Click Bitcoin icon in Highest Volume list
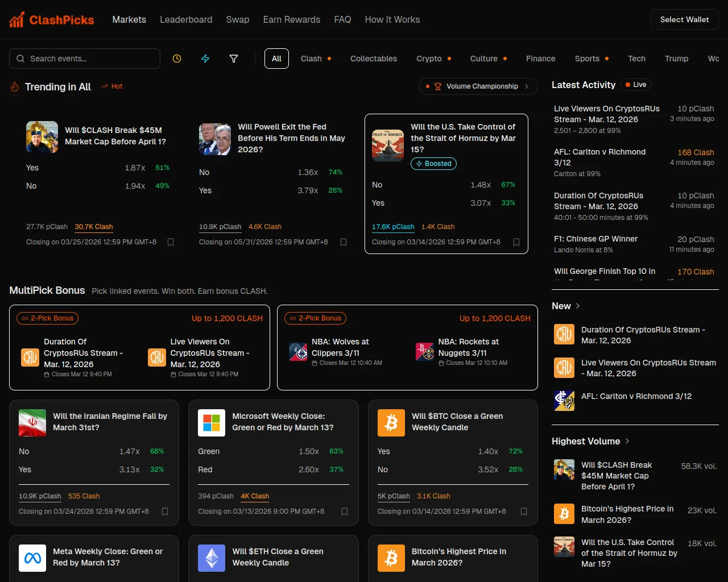The image size is (728, 582). click(564, 514)
